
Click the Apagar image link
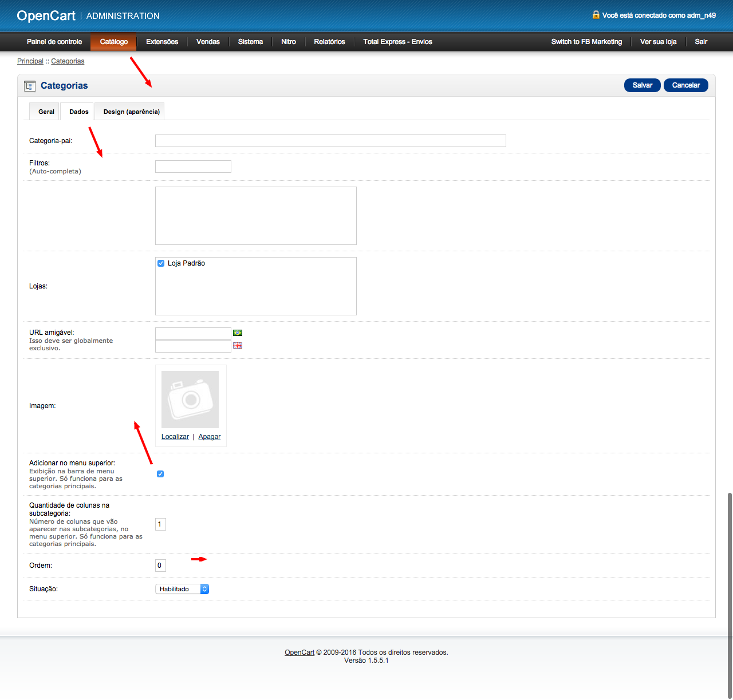[209, 437]
